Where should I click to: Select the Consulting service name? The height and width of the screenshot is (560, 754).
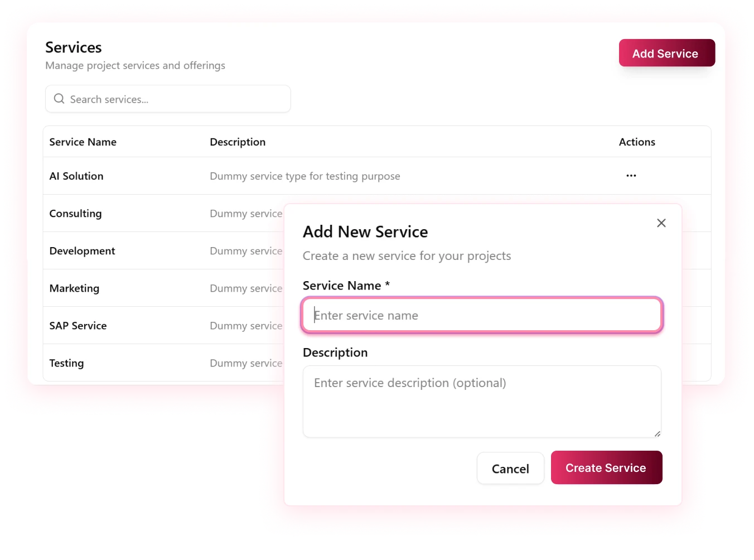75,213
